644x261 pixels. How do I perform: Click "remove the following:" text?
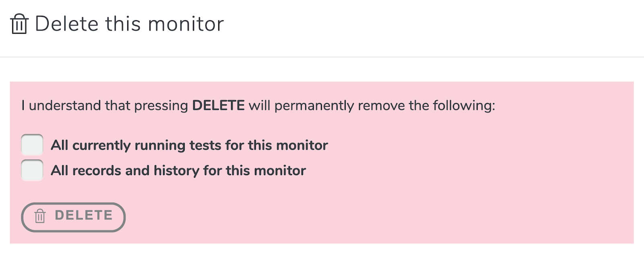click(x=427, y=106)
